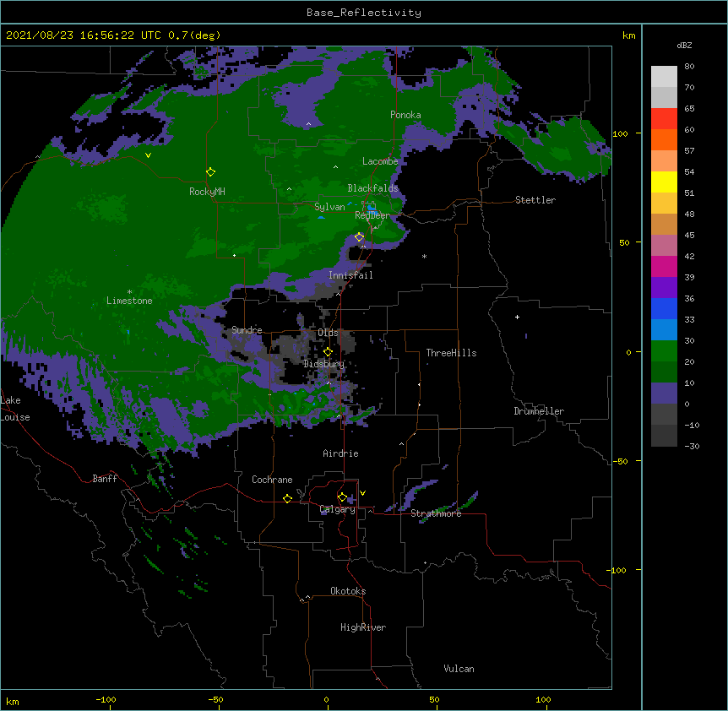This screenshot has height=711, width=728.
Task: Click the blue 36 dBZ legend swatch
Action: click(664, 308)
